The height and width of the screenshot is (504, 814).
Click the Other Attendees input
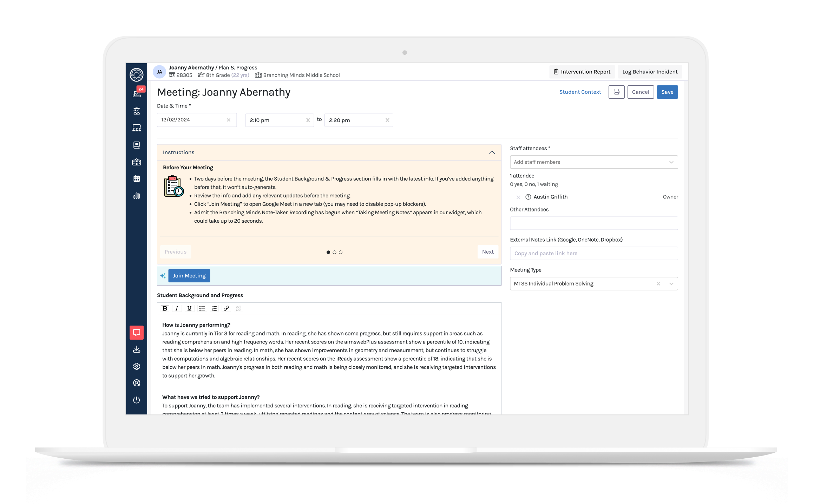point(594,223)
